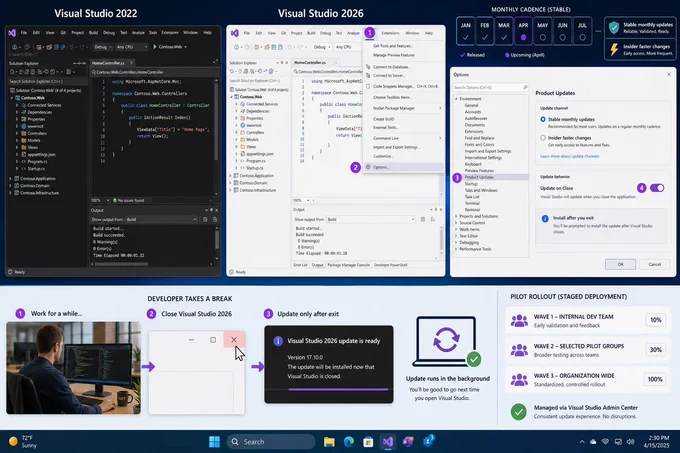Viewport: 680px width, 453px height.
Task: Toggle the Update on Close switch
Action: pos(657,188)
